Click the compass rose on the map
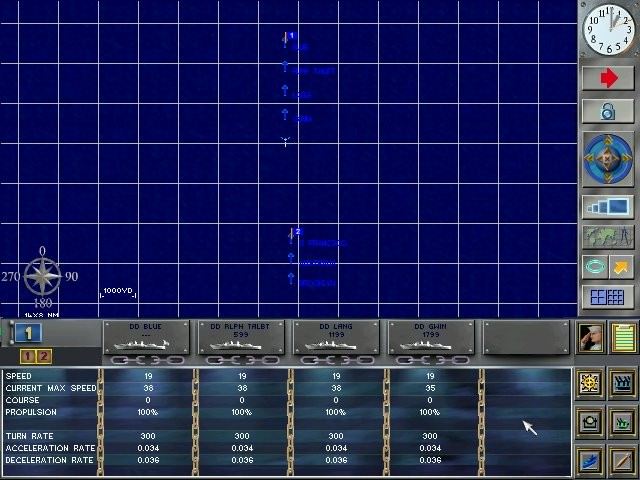The height and width of the screenshot is (480, 640). (42, 276)
